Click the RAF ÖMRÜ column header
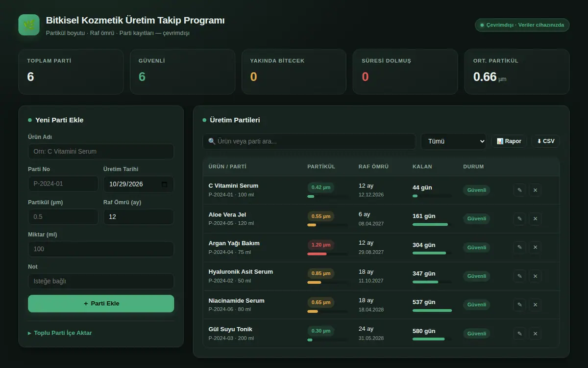The height and width of the screenshot is (368, 588). click(373, 166)
